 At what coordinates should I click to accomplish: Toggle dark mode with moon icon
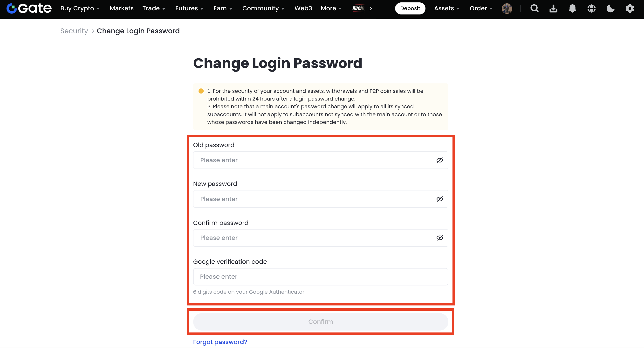(x=610, y=8)
